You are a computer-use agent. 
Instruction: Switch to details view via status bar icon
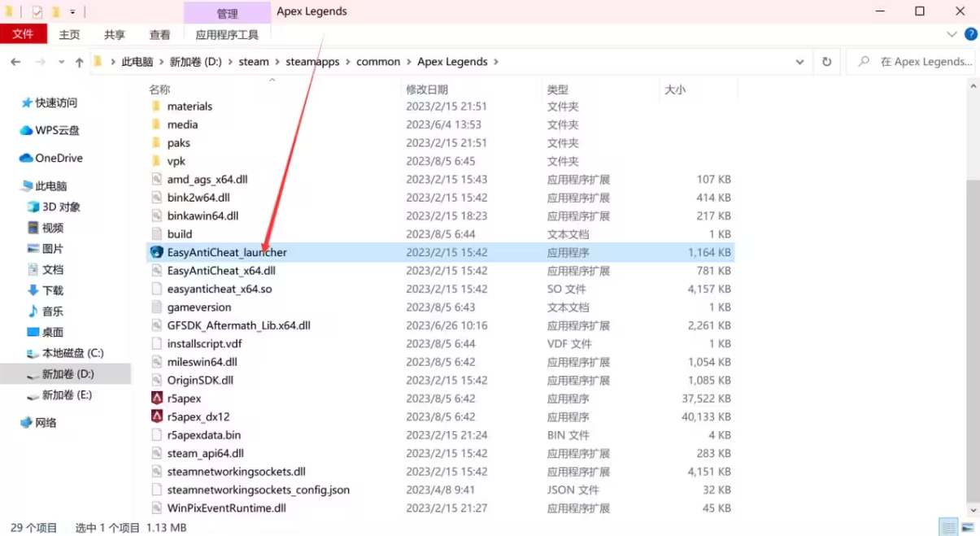pos(948,527)
